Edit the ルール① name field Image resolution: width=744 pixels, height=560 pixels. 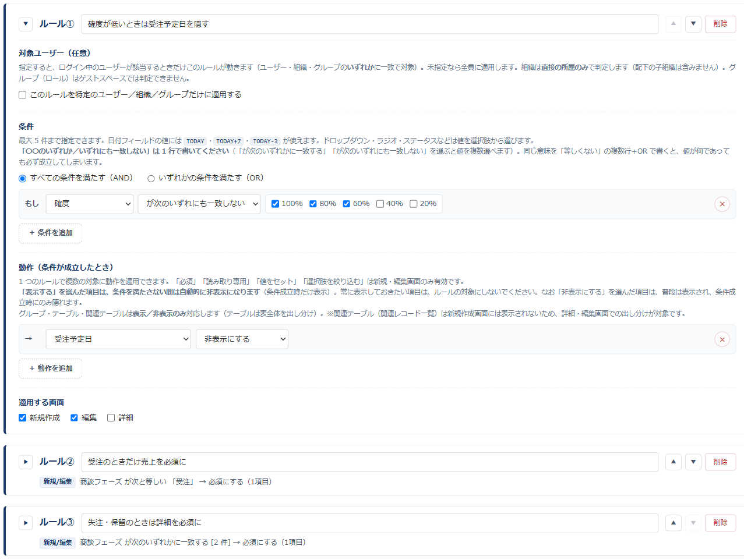pos(370,24)
